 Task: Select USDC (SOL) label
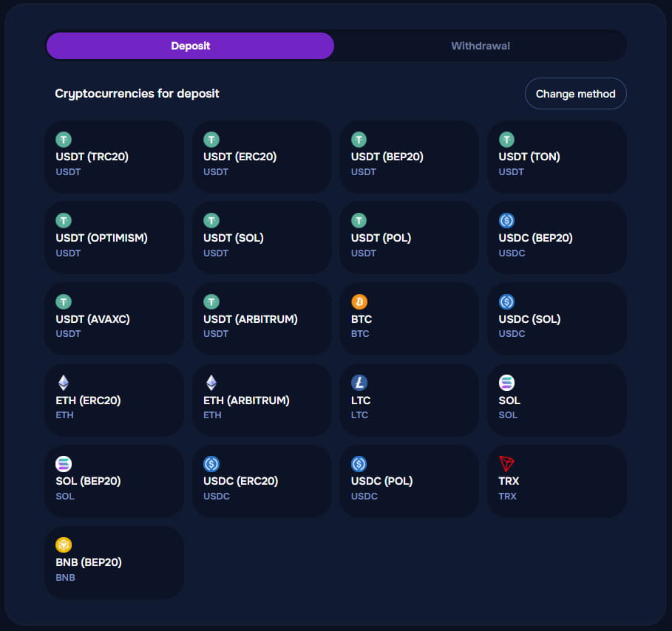coord(530,319)
